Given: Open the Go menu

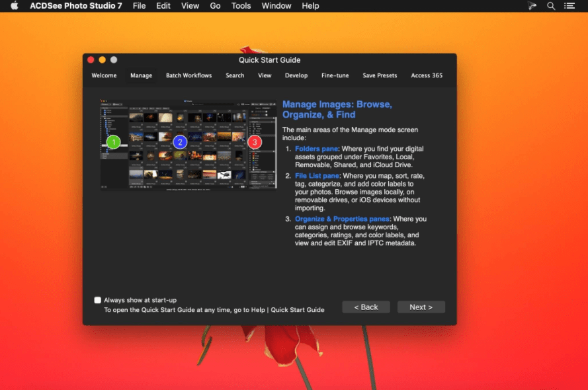Looking at the screenshot, I should pos(215,6).
